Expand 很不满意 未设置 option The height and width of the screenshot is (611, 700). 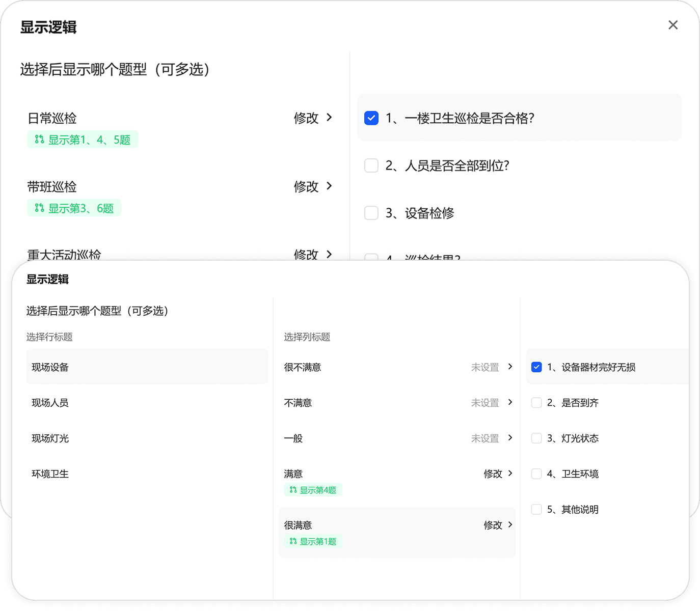point(510,367)
